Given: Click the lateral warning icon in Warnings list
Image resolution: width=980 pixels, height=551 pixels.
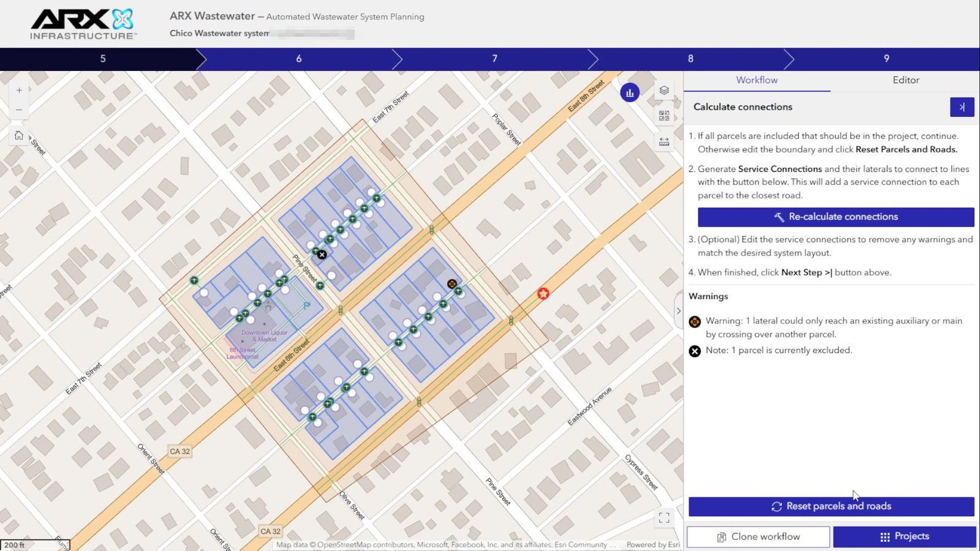Looking at the screenshot, I should click(x=695, y=322).
